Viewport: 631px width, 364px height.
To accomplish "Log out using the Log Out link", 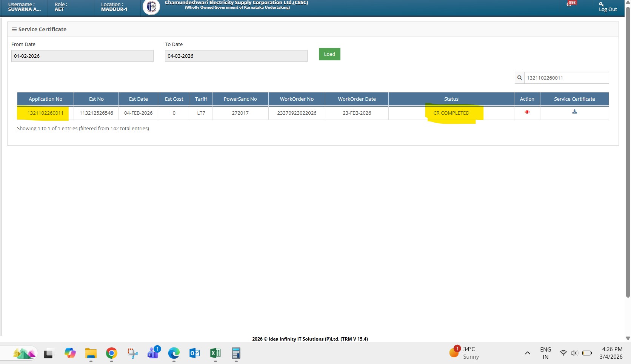I will click(x=608, y=7).
